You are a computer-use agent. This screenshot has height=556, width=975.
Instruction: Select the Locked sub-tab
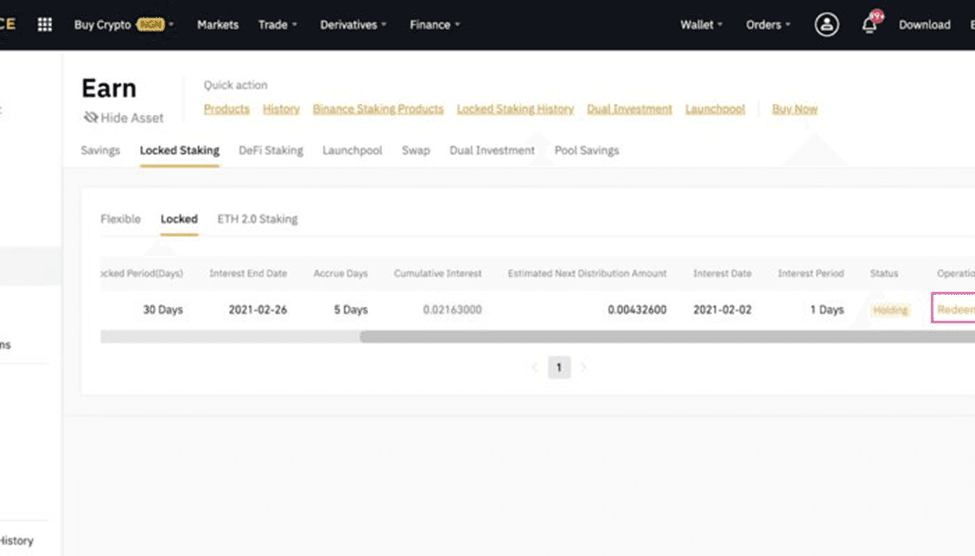[x=179, y=219]
